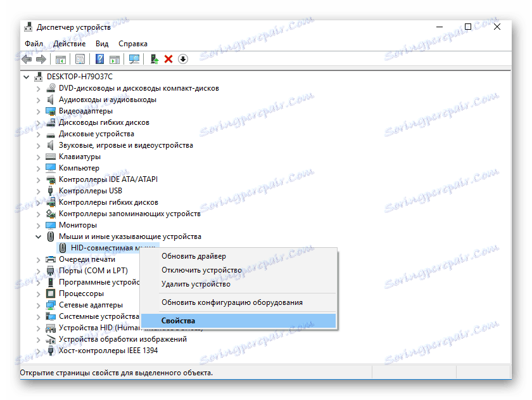
Task: Select Свойства in the context menu
Action: click(238, 321)
